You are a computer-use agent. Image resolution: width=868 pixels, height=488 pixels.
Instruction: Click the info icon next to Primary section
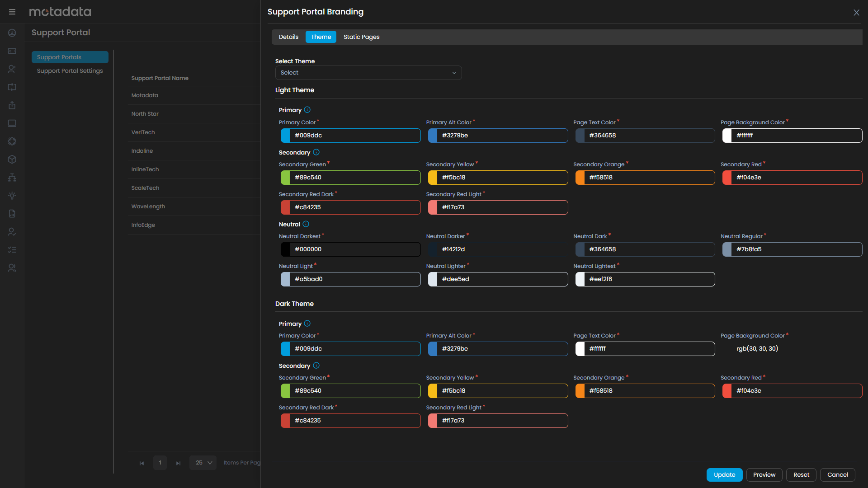[307, 110]
